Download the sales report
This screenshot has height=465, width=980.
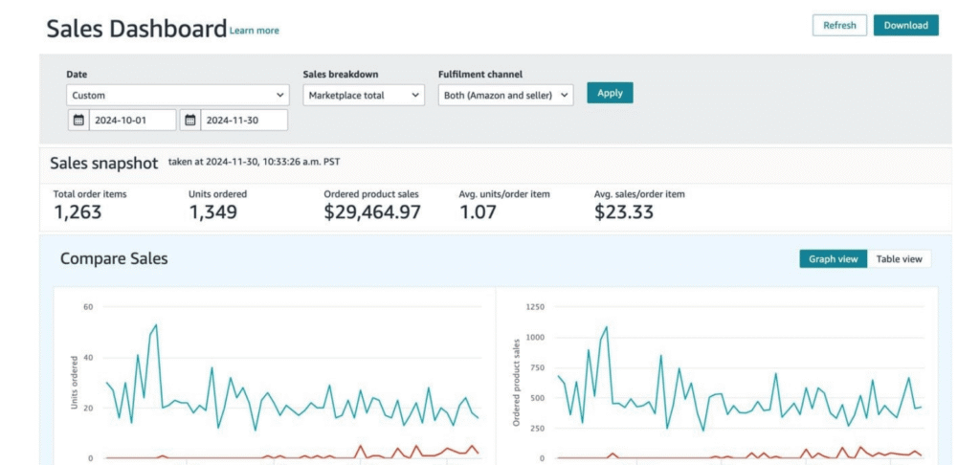click(905, 25)
